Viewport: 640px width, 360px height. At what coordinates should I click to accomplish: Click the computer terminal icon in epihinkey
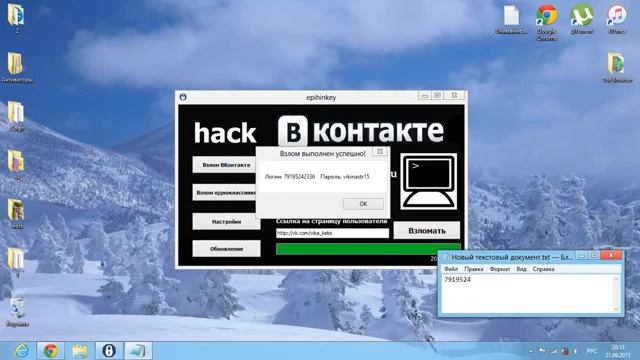[429, 181]
